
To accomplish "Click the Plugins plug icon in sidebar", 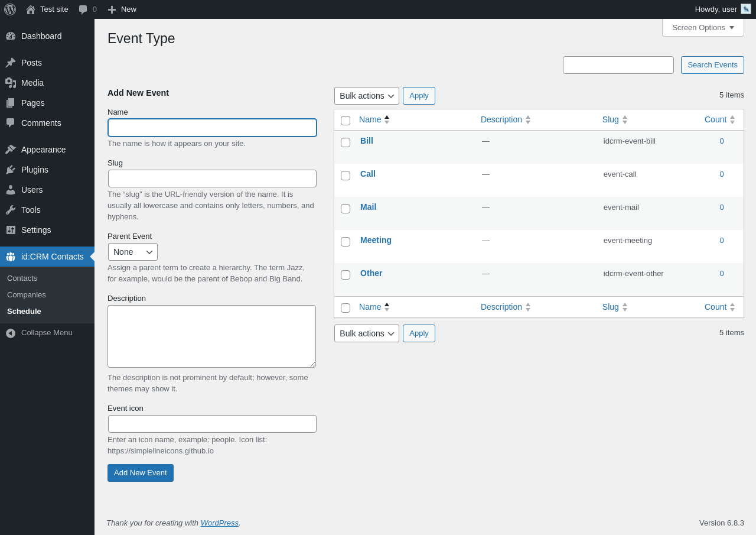I will click(x=11, y=170).
